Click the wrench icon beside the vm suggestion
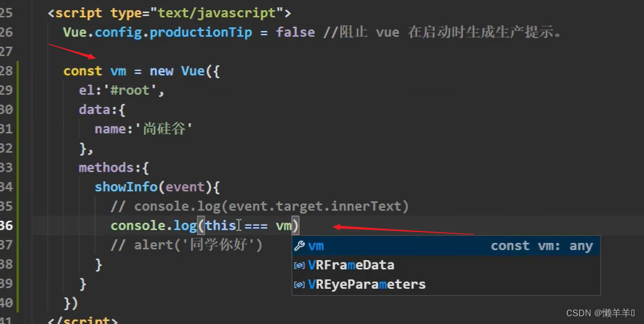Screen dimensions: 644x324 [x=300, y=246]
